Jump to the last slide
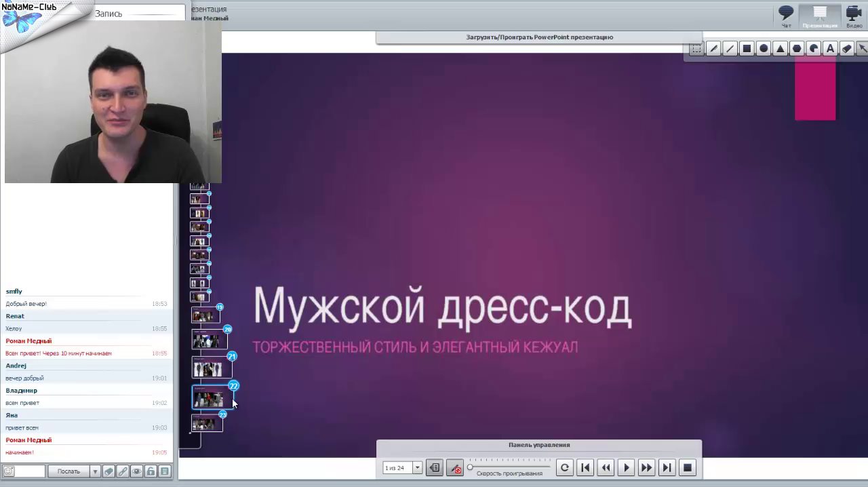Image resolution: width=868 pixels, height=487 pixels. (x=667, y=467)
